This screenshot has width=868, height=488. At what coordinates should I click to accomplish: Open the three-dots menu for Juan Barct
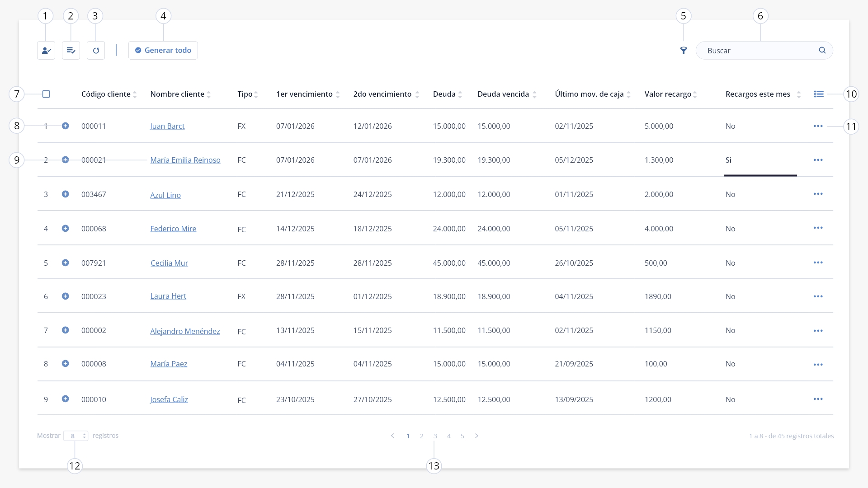click(818, 126)
